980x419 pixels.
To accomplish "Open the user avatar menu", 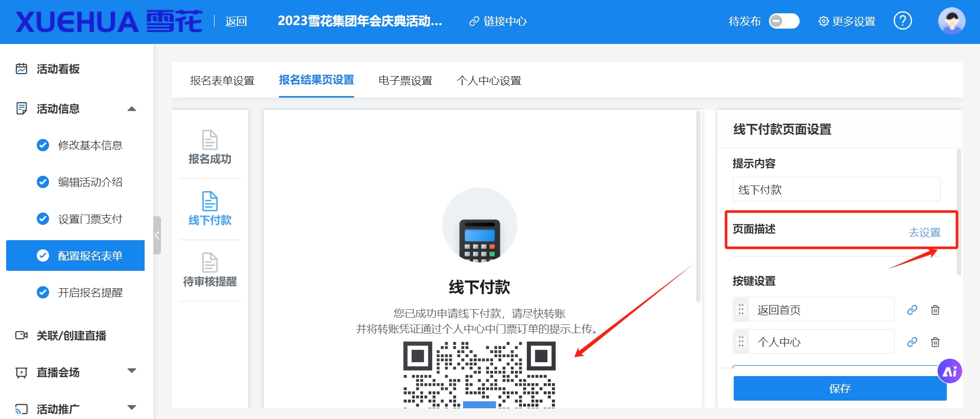I will pos(951,21).
